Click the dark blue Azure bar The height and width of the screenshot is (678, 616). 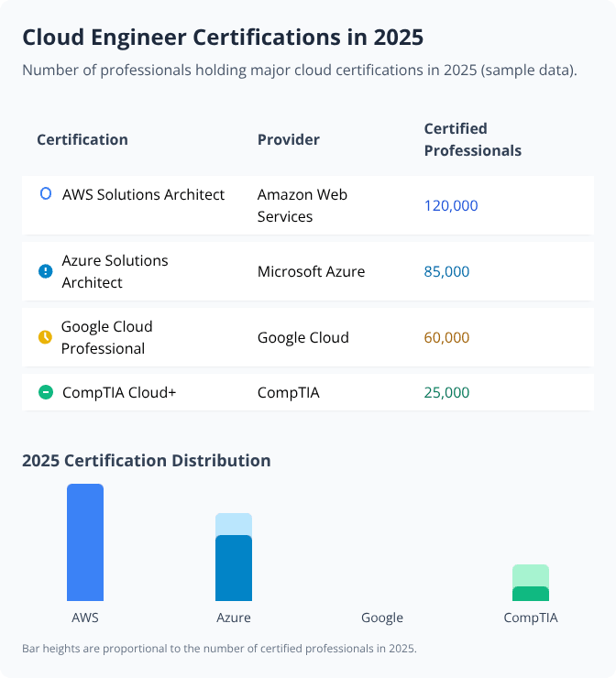[234, 568]
